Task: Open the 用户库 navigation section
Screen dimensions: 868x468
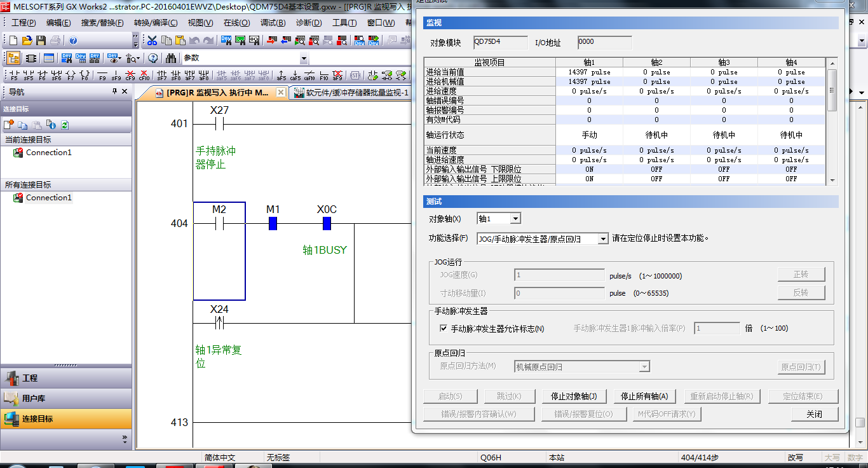Action: [34, 399]
